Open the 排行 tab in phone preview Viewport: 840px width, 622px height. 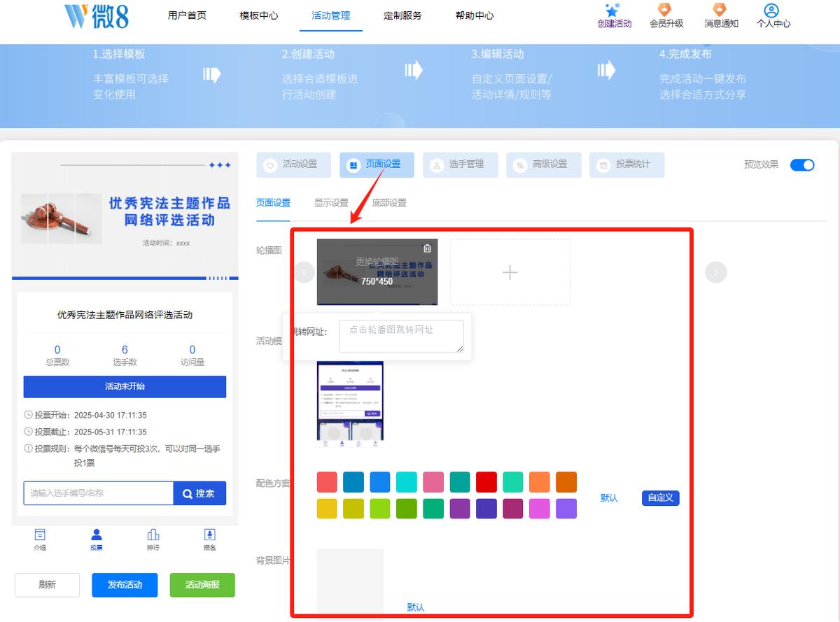click(153, 539)
